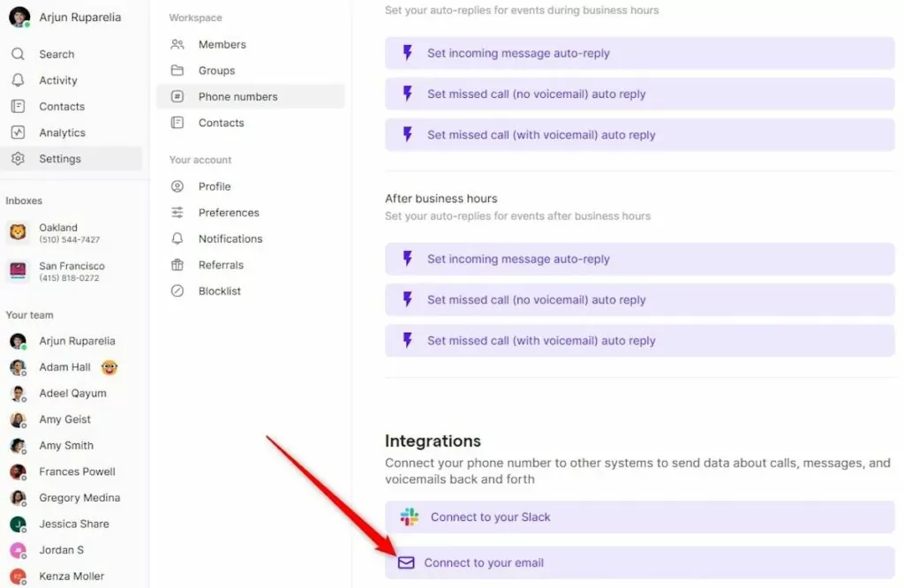The image size is (904, 588).
Task: Click the Search magnifier icon
Action: pyautogui.click(x=18, y=54)
